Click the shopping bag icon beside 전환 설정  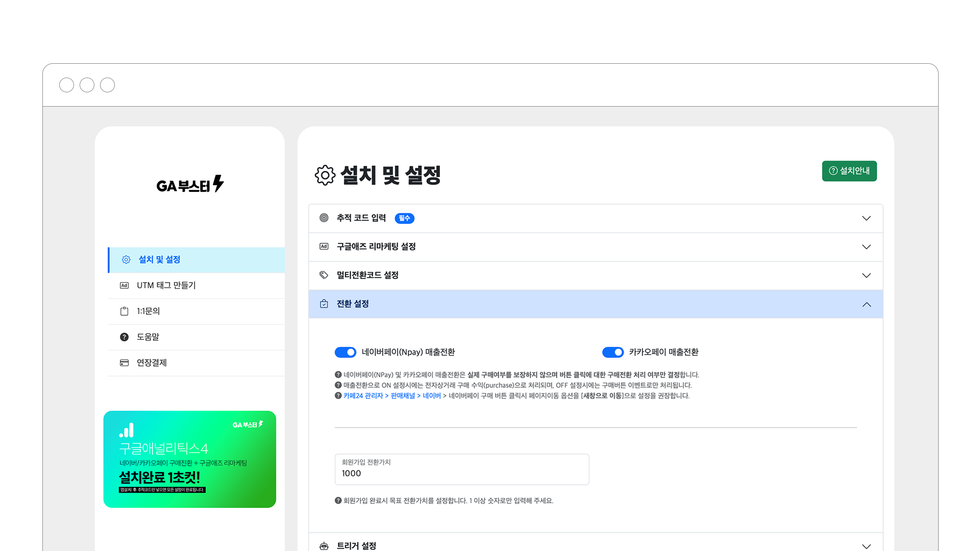[324, 304]
